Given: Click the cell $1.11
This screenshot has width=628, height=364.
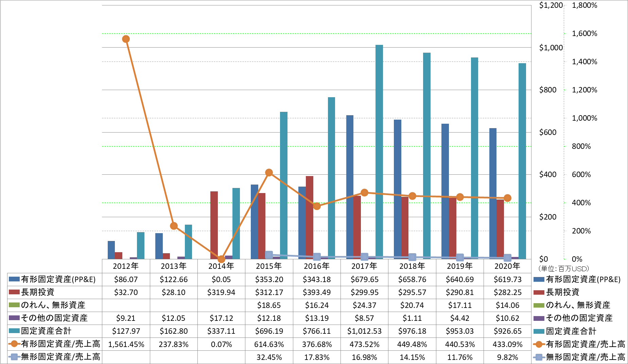Looking at the screenshot, I should [412, 318].
